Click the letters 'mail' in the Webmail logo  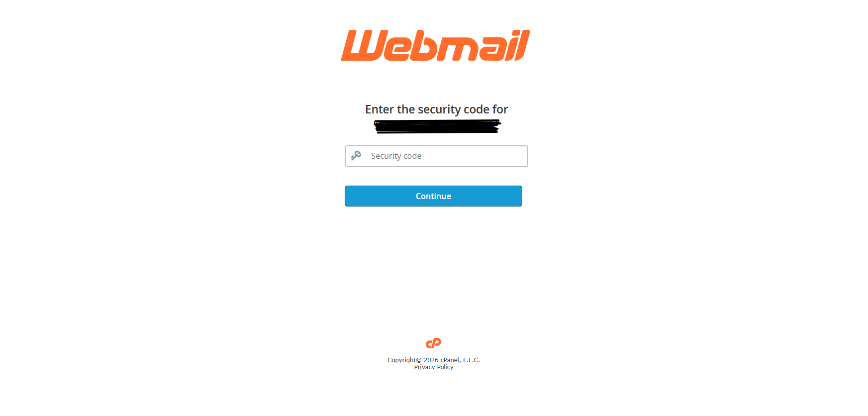point(482,45)
